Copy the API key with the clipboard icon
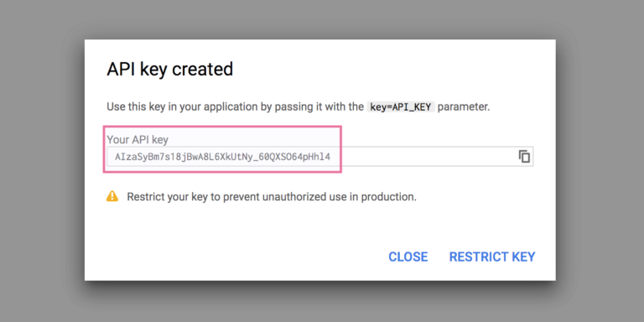 pos(524,157)
